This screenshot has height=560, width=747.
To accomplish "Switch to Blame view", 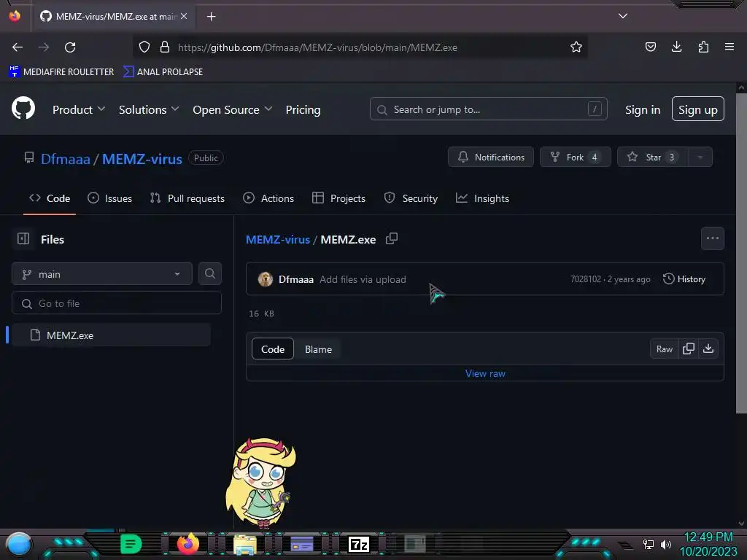I will pyautogui.click(x=318, y=349).
